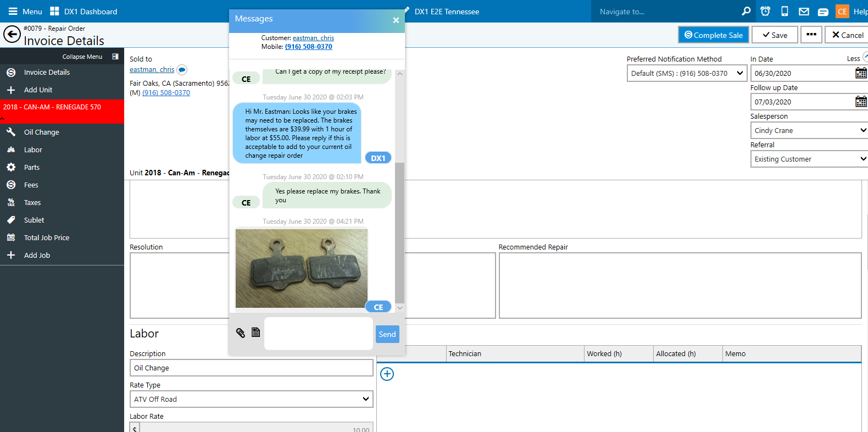Go back using the circled arrow icon
The width and height of the screenshot is (868, 432).
[x=12, y=35]
